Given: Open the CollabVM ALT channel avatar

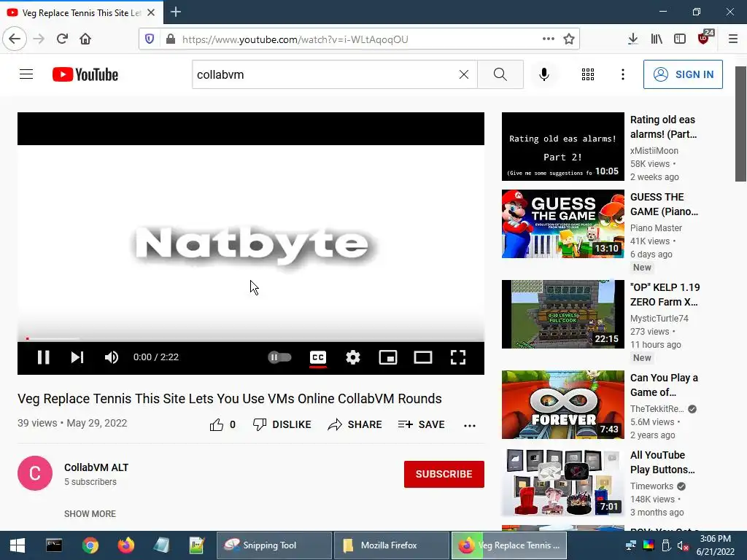Looking at the screenshot, I should 35,473.
